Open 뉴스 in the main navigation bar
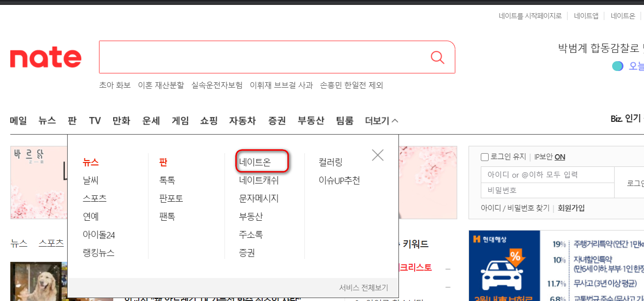 (x=48, y=120)
